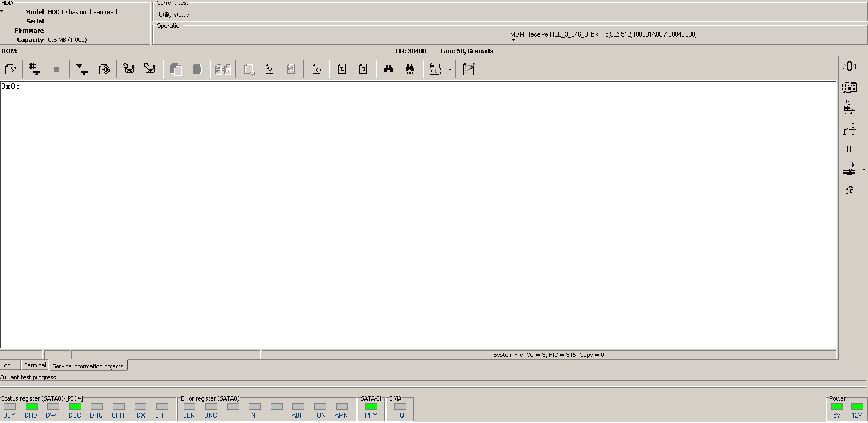868x423 pixels.
Task: Click the grayed page-with-arrow icon
Action: click(x=249, y=69)
